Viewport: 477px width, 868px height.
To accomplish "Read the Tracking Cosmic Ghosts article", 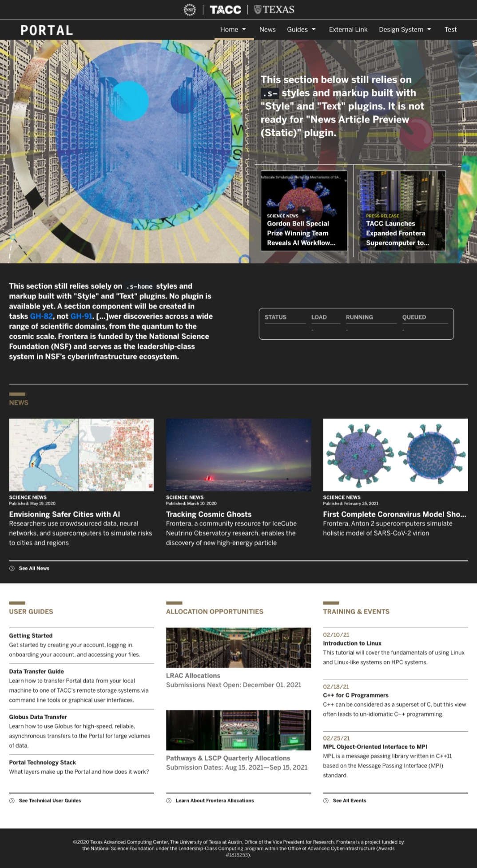I will pyautogui.click(x=209, y=514).
